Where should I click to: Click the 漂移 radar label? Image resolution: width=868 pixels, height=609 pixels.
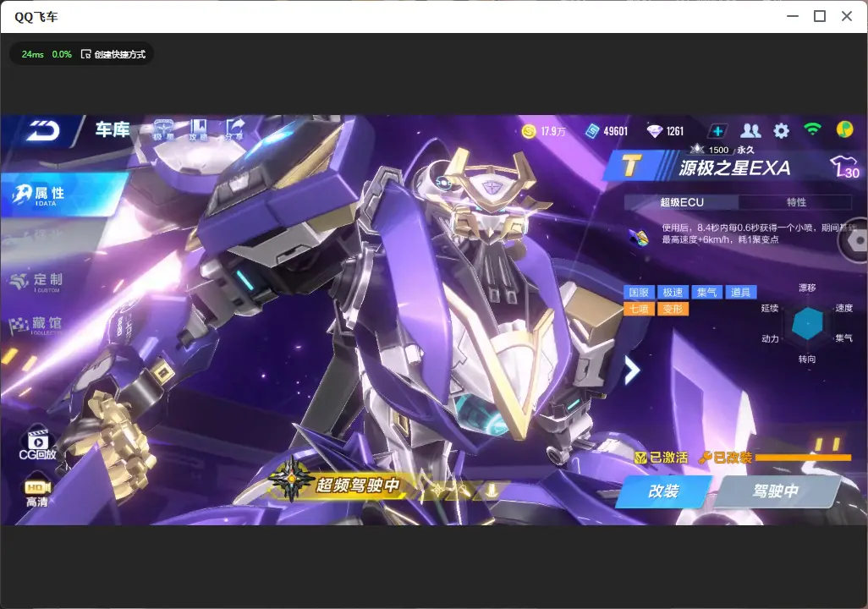(x=807, y=288)
